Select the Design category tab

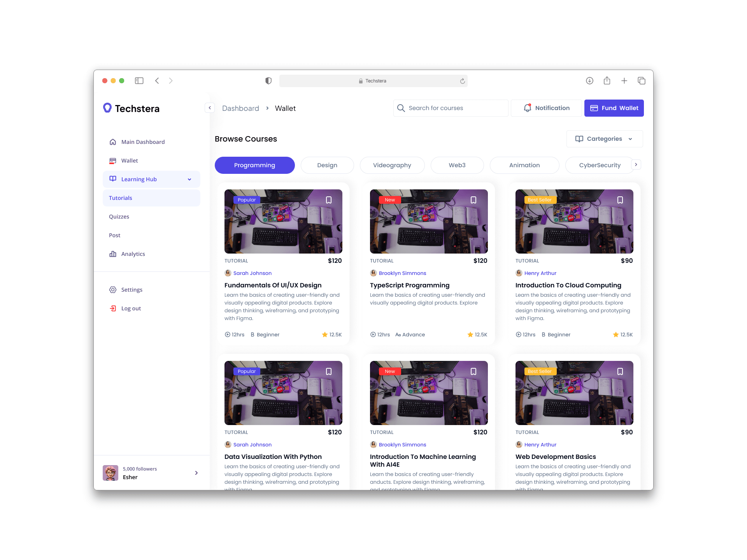(x=327, y=165)
